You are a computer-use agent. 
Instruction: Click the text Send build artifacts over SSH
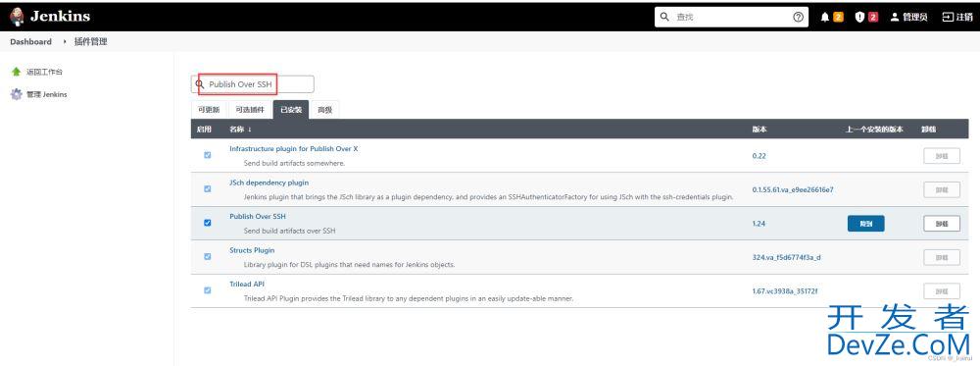(x=289, y=231)
